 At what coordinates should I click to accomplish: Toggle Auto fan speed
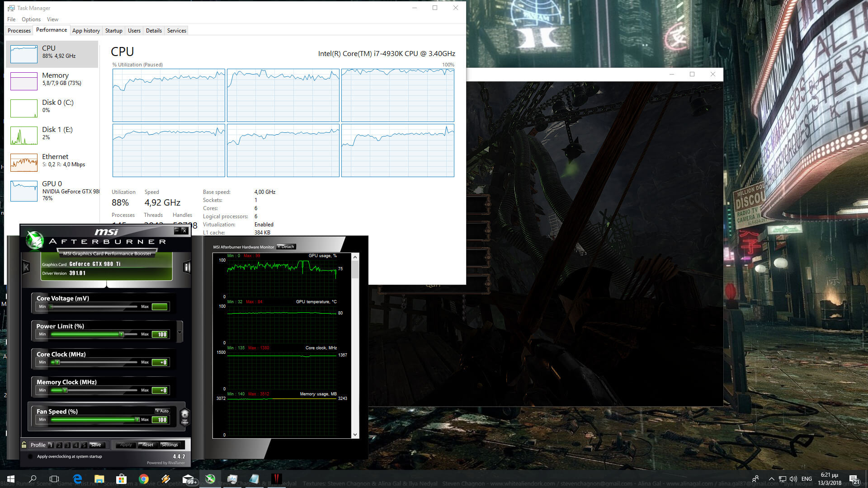pos(162,411)
